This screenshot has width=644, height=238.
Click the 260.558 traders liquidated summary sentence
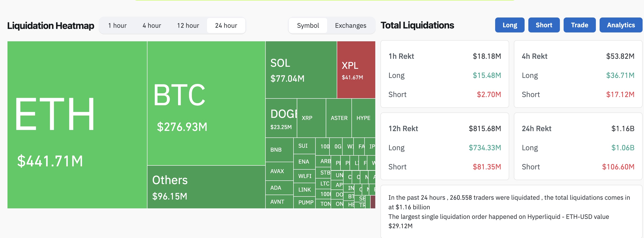[x=509, y=202]
